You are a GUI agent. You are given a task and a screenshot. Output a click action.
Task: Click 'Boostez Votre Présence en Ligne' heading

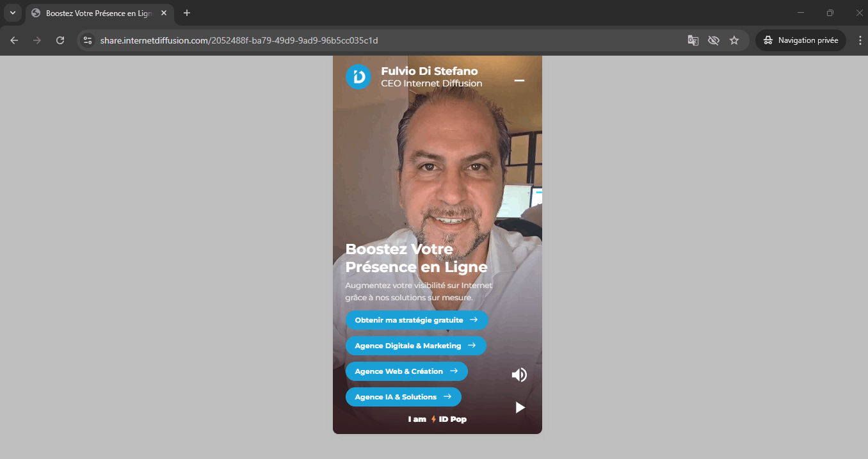[417, 258]
